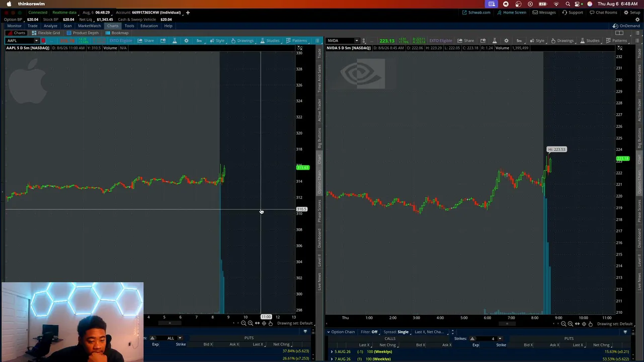Screen dimensions: 644x362
Task: Open NVDA symbol dropdown
Action: click(357, 40)
